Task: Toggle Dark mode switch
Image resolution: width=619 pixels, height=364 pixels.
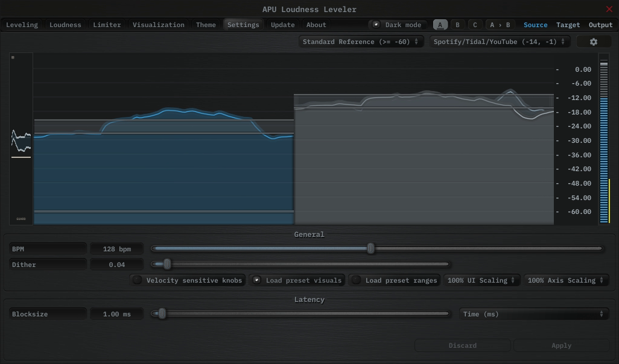Action: [x=376, y=25]
